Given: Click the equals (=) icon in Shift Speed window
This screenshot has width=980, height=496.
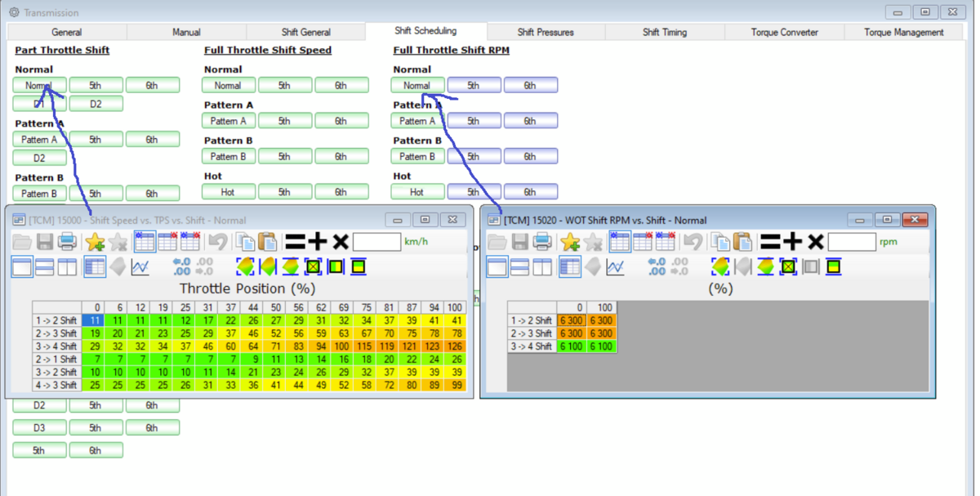Looking at the screenshot, I should (x=295, y=242).
